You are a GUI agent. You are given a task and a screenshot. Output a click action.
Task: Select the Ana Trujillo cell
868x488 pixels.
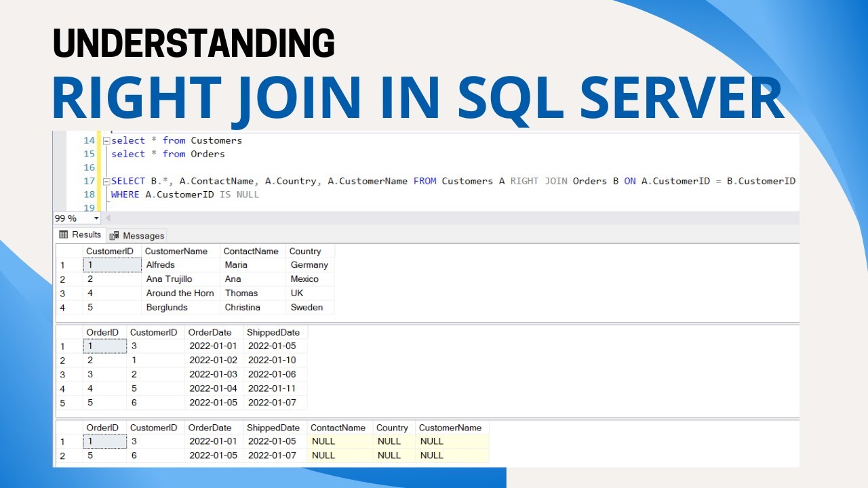[181, 279]
